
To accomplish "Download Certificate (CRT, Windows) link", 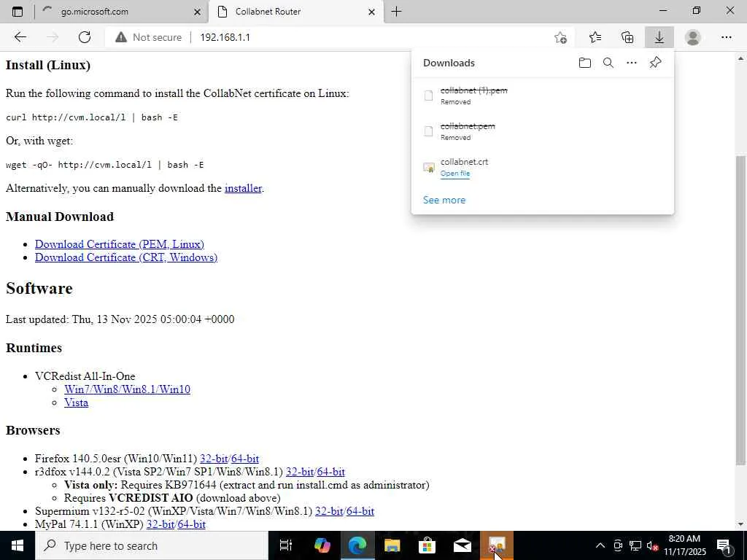I will 126,257.
